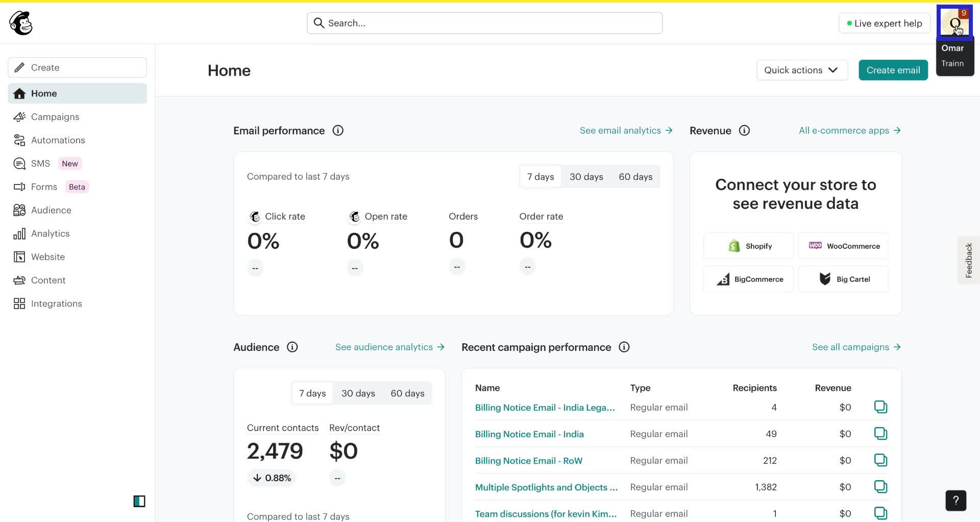Open the Omar profile account menu
The width and height of the screenshot is (980, 522).
(955, 22)
